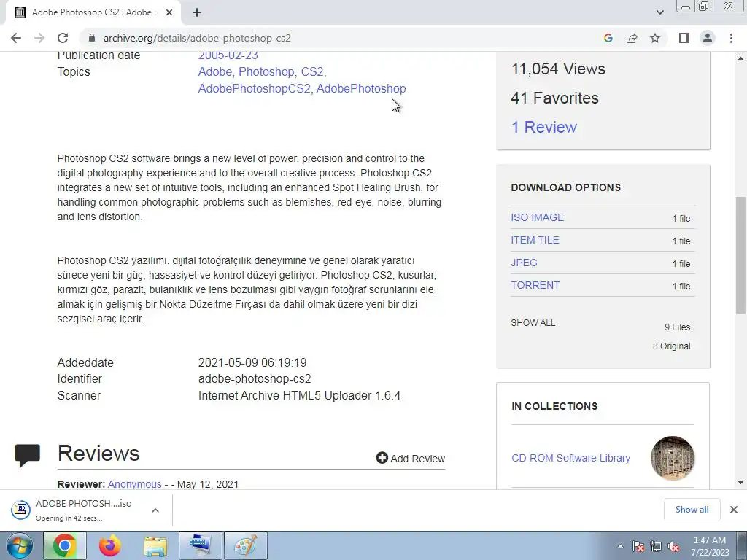This screenshot has width=747, height=560.
Task: Click the 8 Original files link
Action: click(671, 346)
